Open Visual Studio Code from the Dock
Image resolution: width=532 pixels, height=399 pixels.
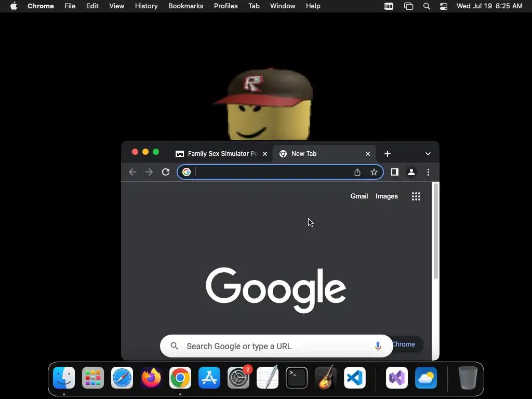point(355,378)
